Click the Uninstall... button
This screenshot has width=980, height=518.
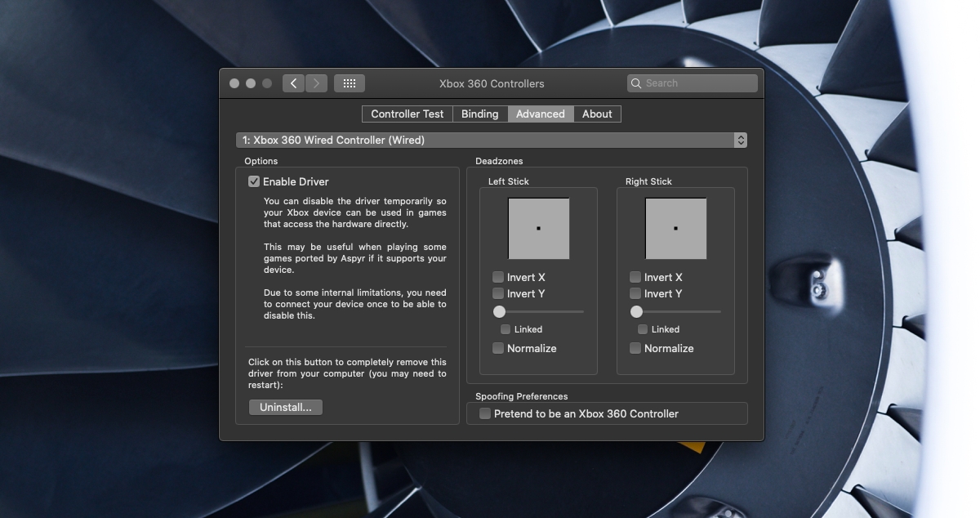pos(286,407)
